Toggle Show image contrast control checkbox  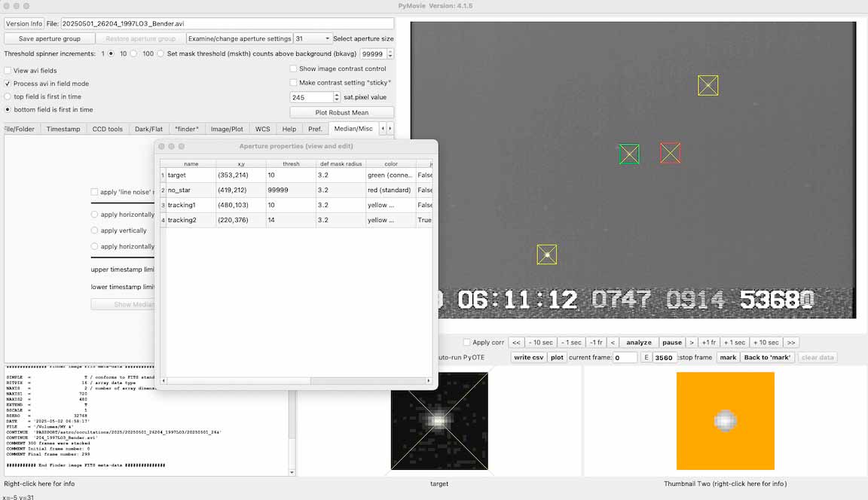[294, 69]
